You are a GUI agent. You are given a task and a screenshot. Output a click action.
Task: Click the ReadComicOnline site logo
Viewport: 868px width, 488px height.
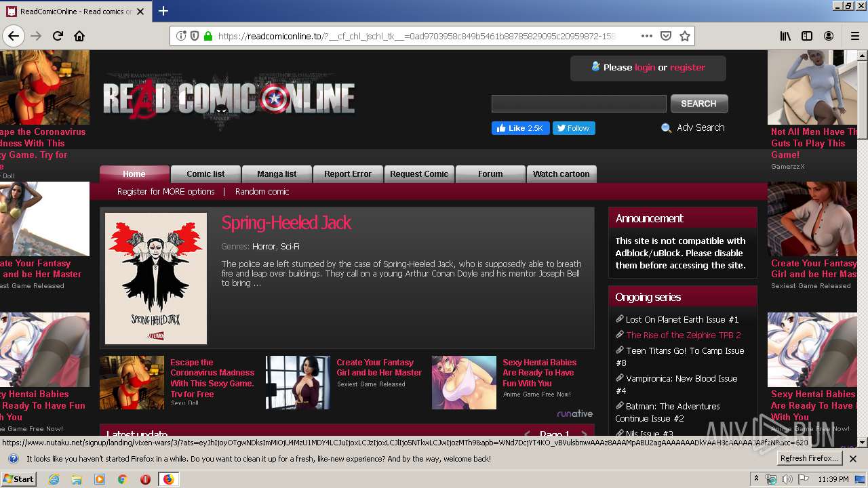229,100
